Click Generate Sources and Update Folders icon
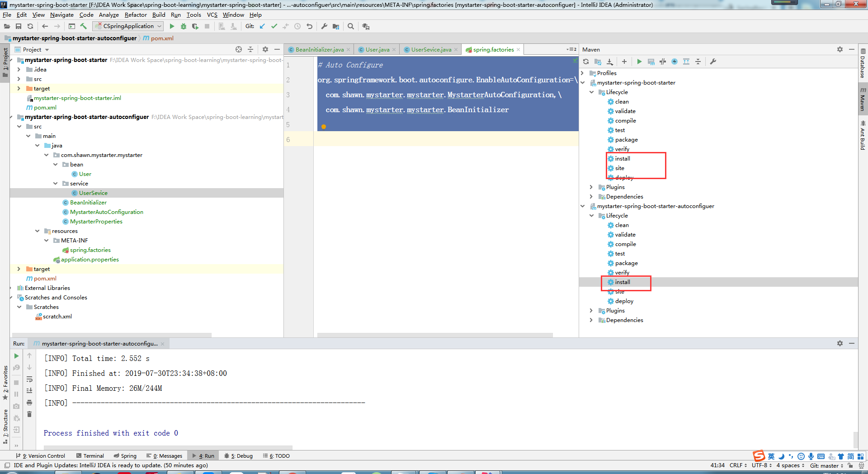Screen dimensions: 868x474 598,62
